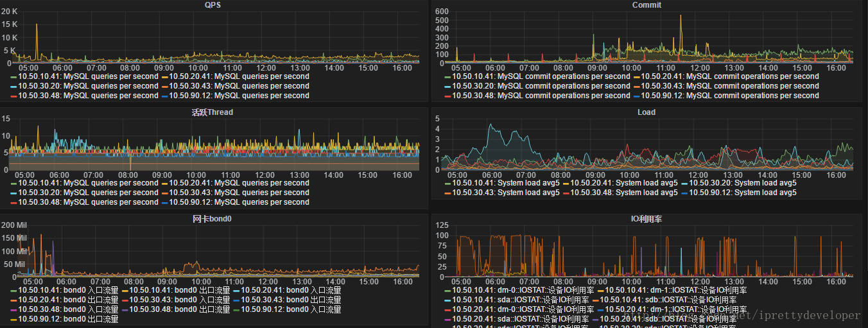Screen dimensions: 868x328
Task: Toggle 10.50.20.41 System load avg5 series
Action: pyautogui.click(x=620, y=182)
